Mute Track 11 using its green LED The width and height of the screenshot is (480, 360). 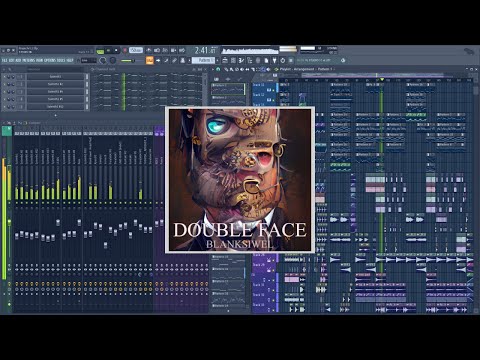point(273,90)
